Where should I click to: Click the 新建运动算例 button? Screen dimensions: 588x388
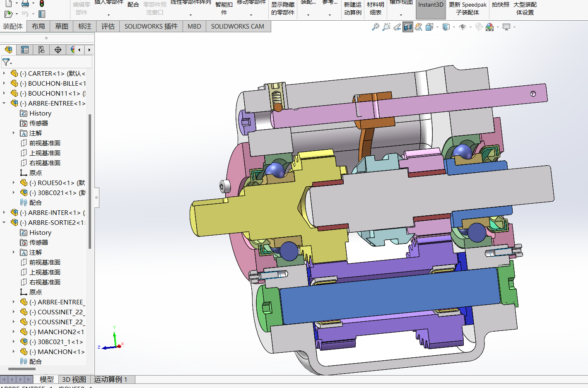[352, 8]
